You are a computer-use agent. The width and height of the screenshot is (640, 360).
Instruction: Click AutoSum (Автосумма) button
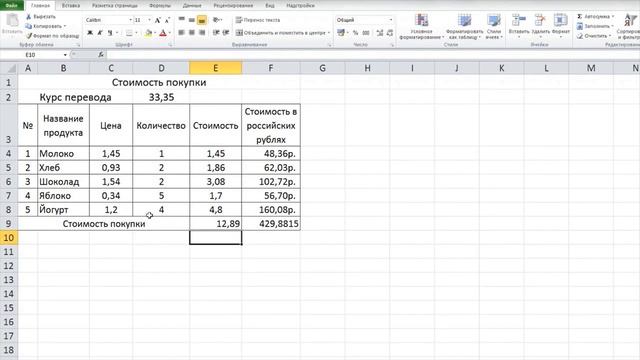(595, 16)
